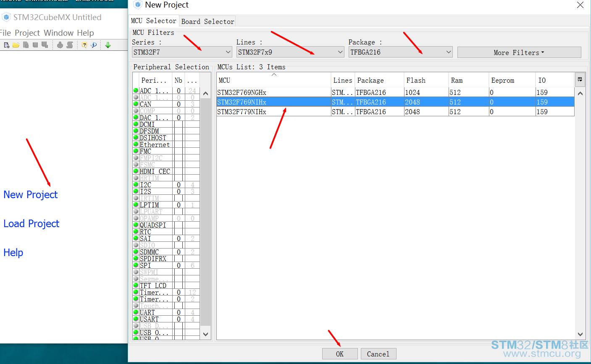This screenshot has width=591, height=364.
Task: Open the Help menu in the menu bar
Action: click(x=85, y=33)
